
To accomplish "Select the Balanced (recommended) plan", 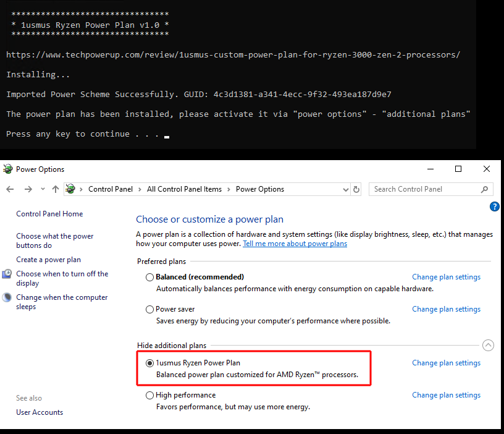I will 149,278.
